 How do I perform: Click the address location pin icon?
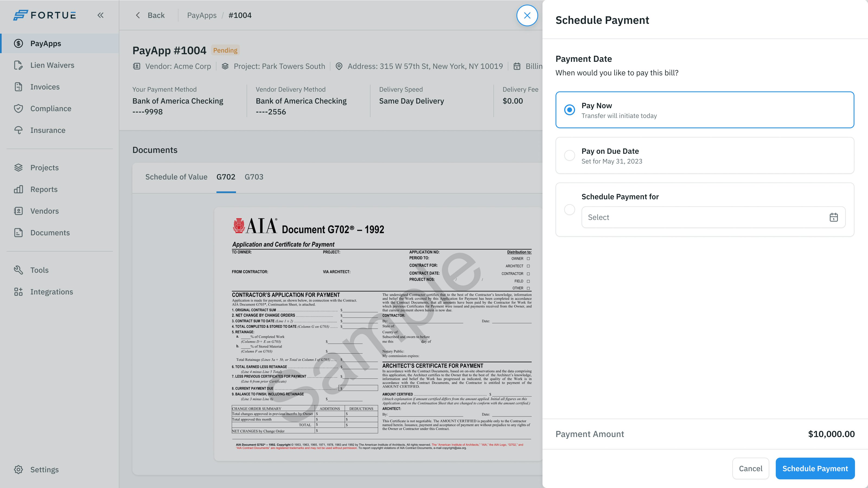[x=339, y=66]
